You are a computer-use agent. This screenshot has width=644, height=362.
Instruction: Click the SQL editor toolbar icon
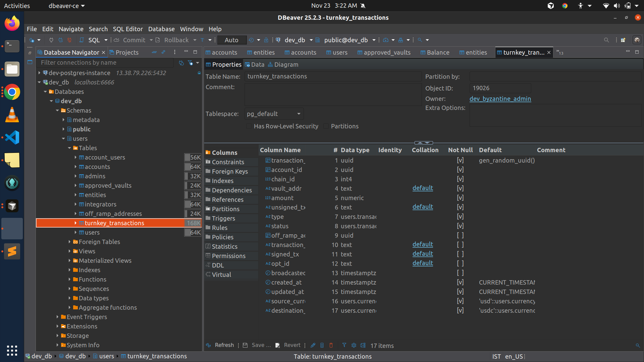coord(82,40)
